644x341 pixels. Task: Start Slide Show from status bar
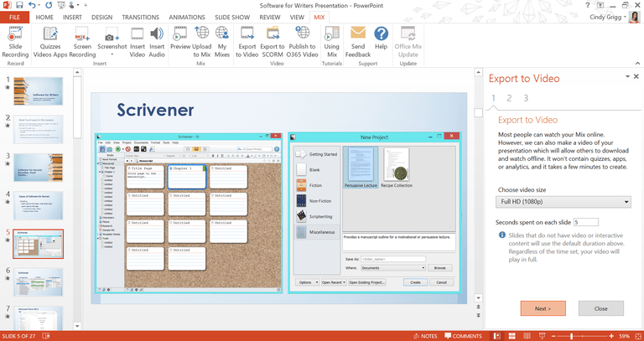(542, 336)
